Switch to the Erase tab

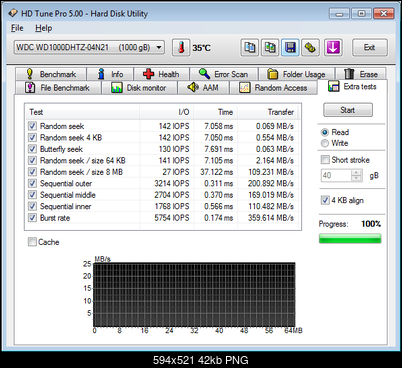point(361,74)
